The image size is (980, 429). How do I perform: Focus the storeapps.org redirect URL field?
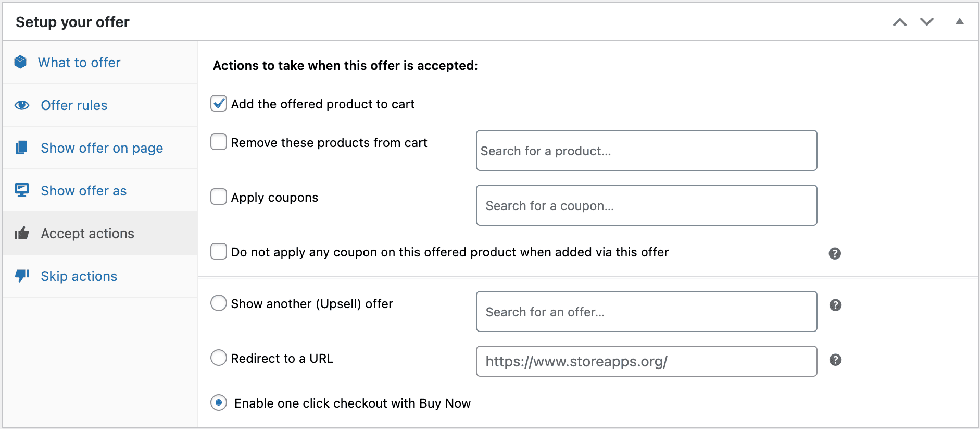646,361
